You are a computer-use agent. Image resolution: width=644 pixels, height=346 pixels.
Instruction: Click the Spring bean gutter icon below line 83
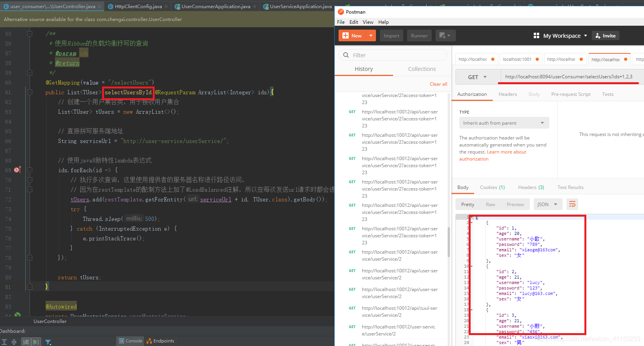pos(18,315)
